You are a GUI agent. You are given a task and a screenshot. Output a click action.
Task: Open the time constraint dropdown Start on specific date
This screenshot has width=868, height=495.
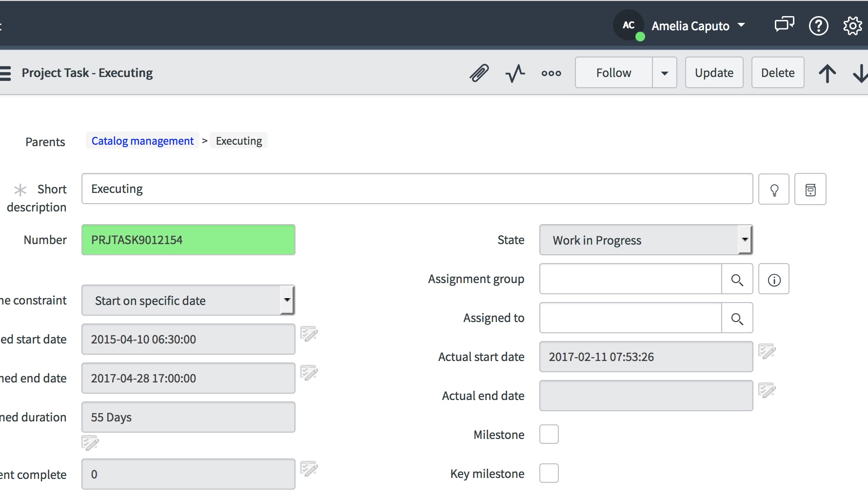pyautogui.click(x=188, y=300)
